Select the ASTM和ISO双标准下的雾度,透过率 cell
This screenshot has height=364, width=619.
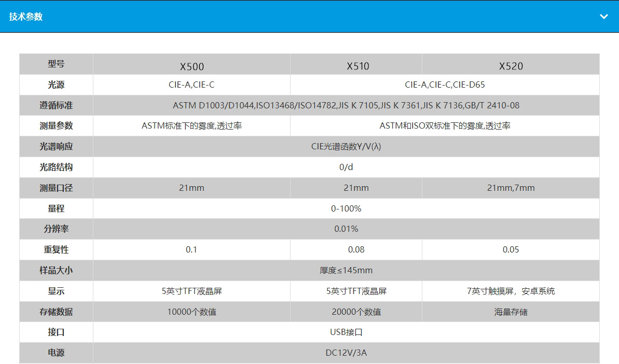pyautogui.click(x=445, y=126)
